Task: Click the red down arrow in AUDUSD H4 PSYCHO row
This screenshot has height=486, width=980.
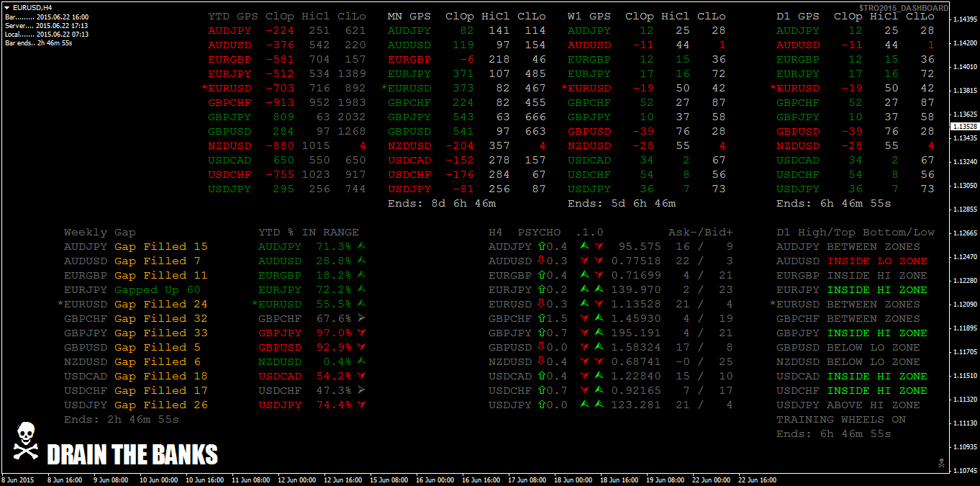Action: [541, 261]
